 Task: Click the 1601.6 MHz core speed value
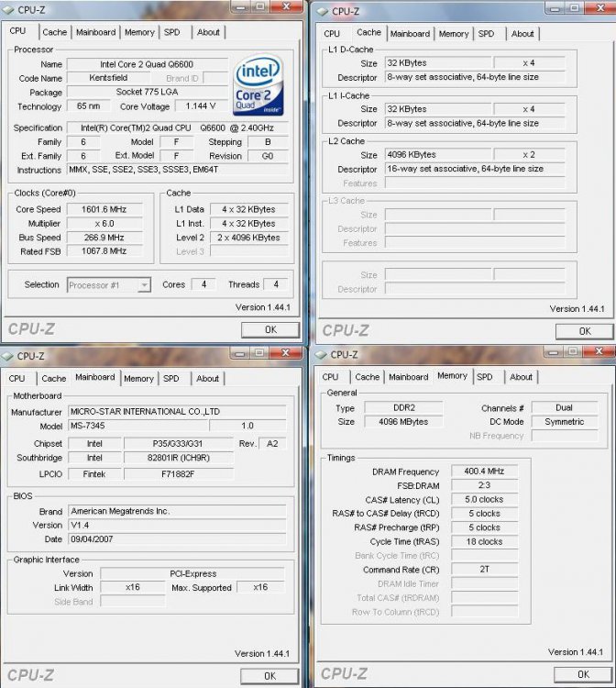click(x=104, y=209)
